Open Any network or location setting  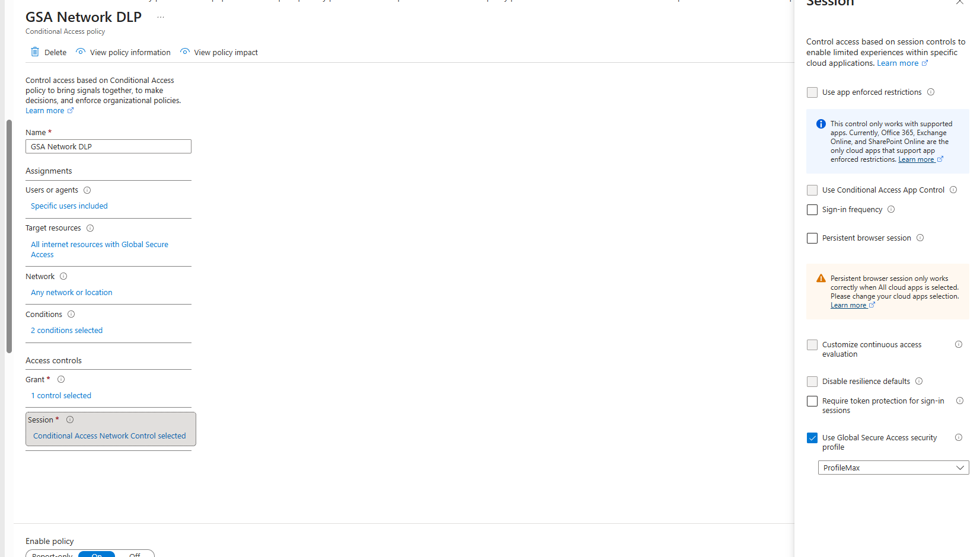click(x=72, y=293)
